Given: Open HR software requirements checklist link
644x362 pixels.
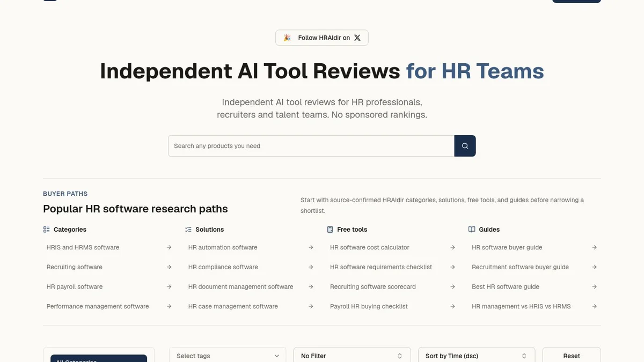Looking at the screenshot, I should 381,267.
